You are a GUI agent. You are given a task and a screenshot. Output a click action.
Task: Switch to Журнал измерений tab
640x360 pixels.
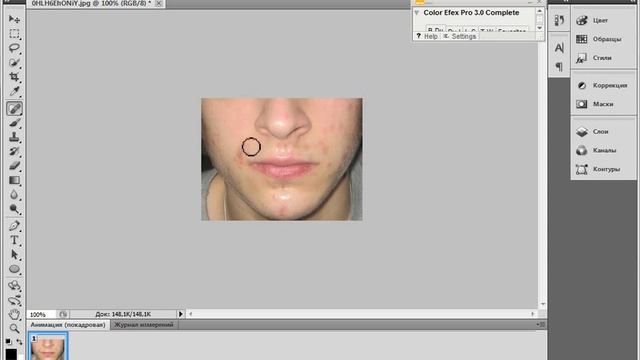click(144, 325)
